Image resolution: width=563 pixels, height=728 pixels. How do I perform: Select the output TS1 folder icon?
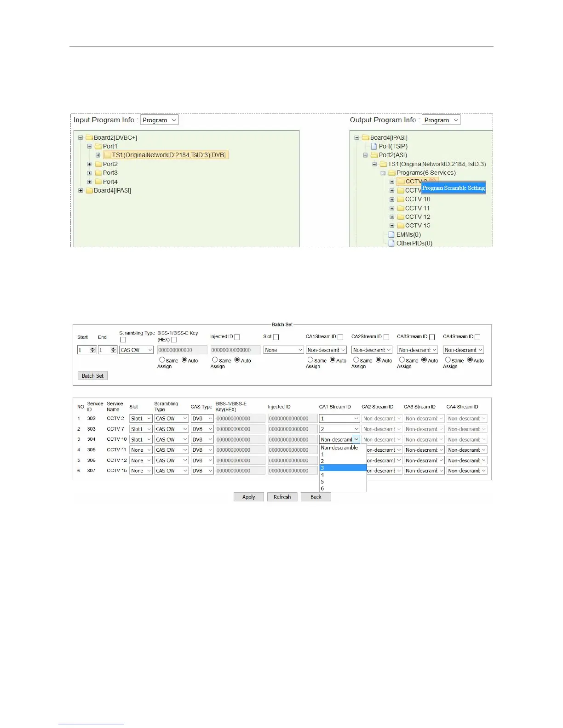click(383, 164)
